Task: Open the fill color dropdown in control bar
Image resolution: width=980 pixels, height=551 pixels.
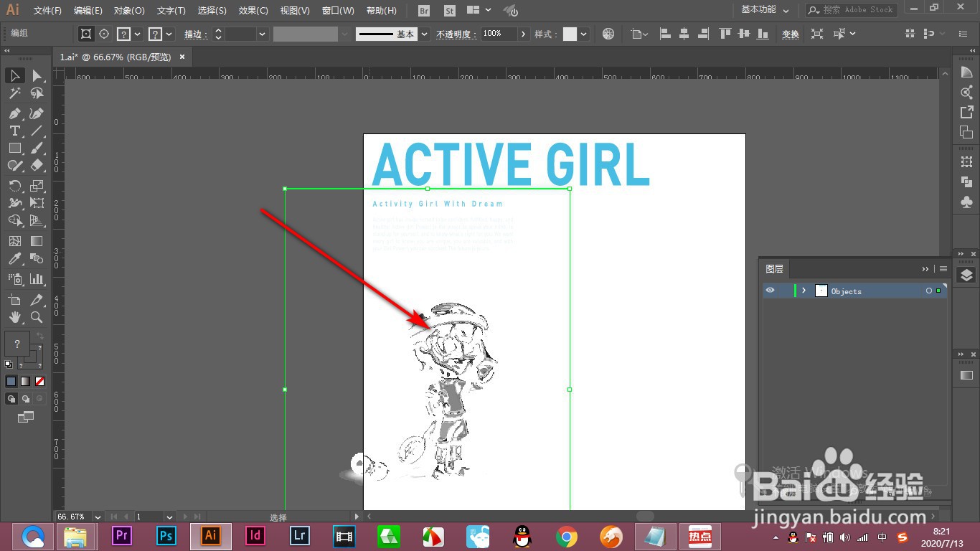Action: (137, 34)
